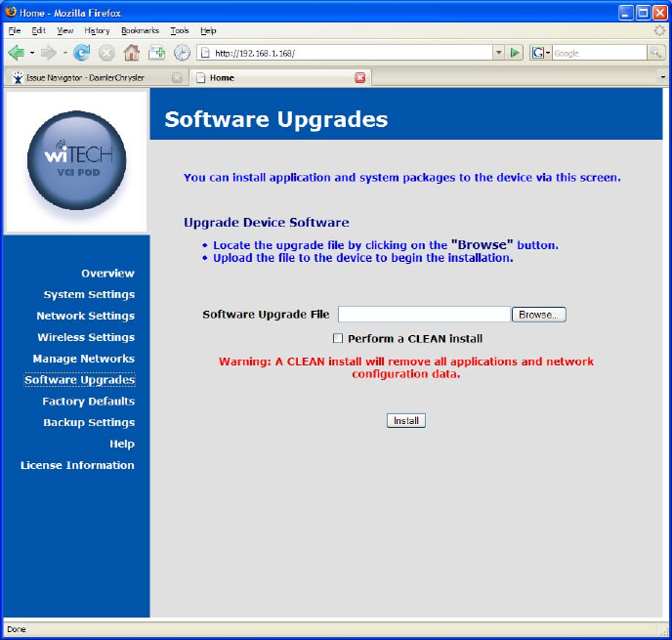Open the Factory Defaults link
Screen dimensions: 672x640
[x=88, y=402]
